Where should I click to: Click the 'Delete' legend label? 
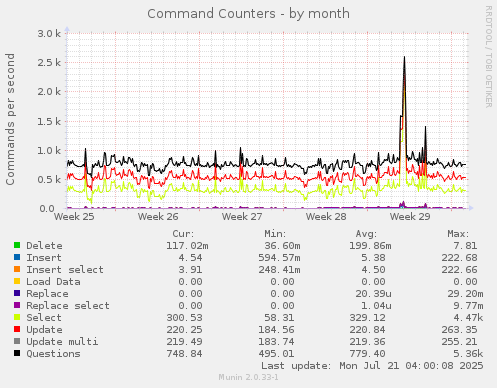click(44, 246)
